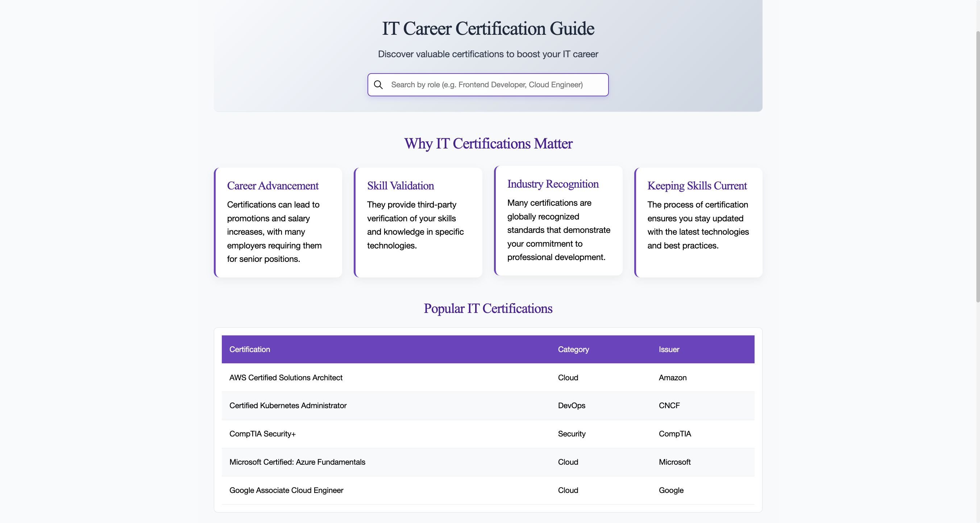Viewport: 980px width, 523px height.
Task: Click the CompTIA Security+ row
Action: (262, 434)
